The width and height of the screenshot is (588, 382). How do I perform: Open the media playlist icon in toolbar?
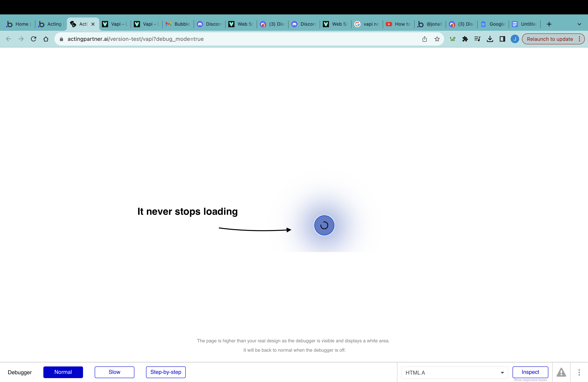[x=477, y=39]
